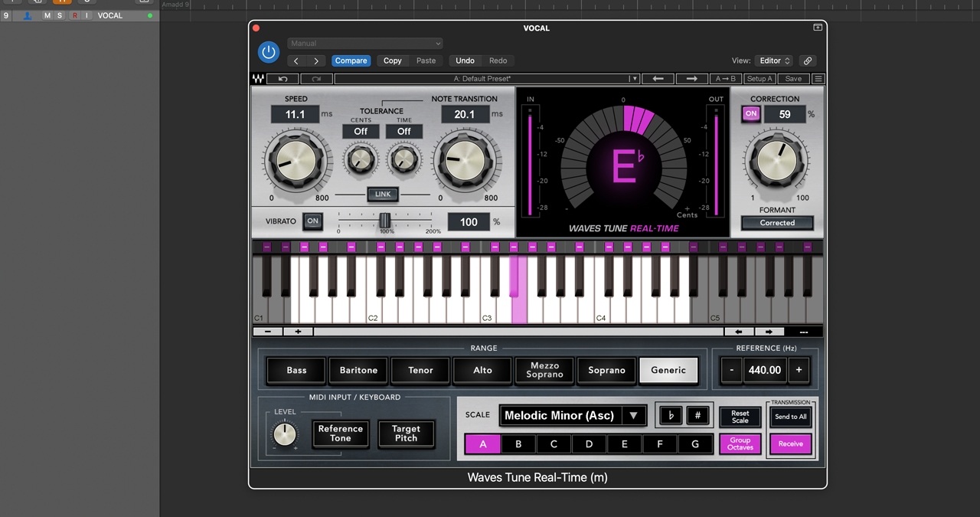The width and height of the screenshot is (980, 517).
Task: Click the Waves toolbar undo arrow
Action: coord(283,79)
